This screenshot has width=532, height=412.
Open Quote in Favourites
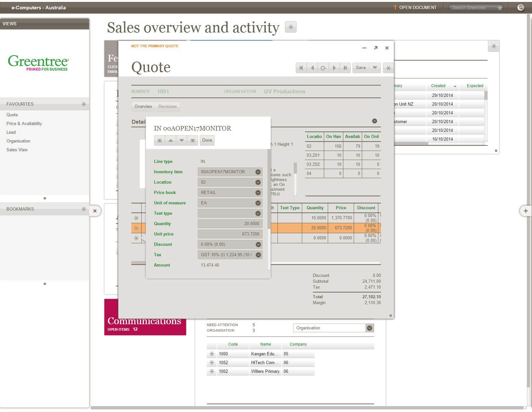coord(12,115)
